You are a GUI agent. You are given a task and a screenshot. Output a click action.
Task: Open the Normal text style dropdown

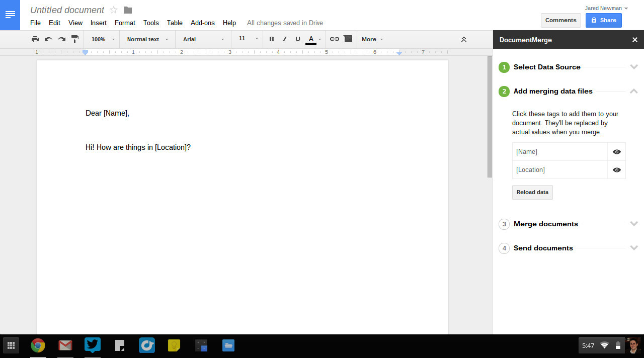tap(147, 39)
